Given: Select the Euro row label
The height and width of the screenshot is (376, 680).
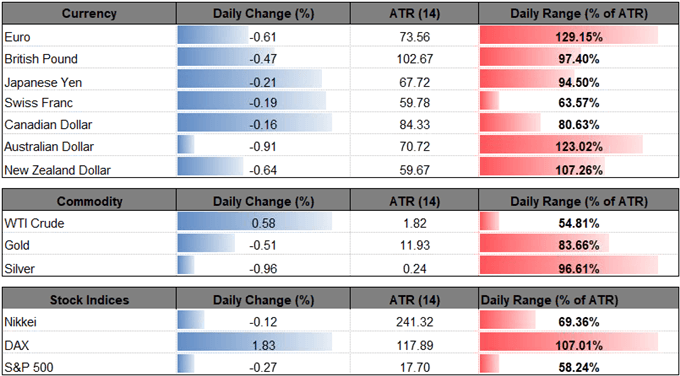Looking at the screenshot, I should (x=17, y=37).
